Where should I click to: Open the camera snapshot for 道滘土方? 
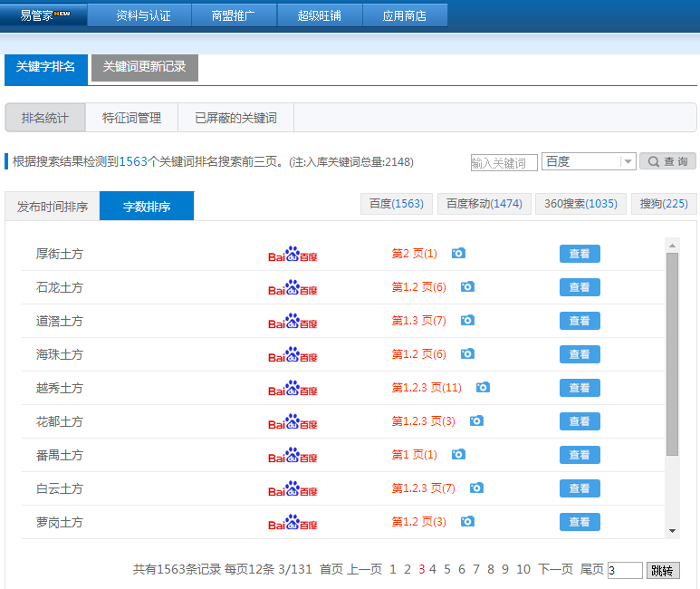point(467,321)
